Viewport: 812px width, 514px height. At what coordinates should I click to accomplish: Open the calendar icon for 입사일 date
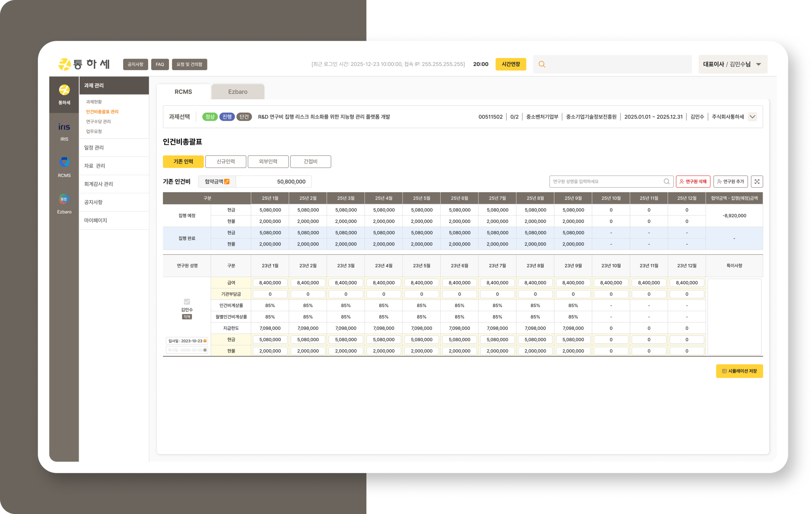point(205,341)
